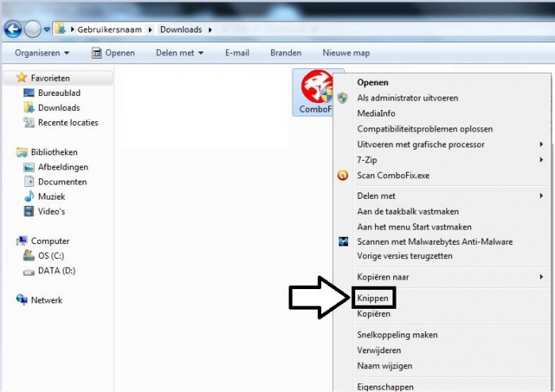Choose Compatibiliteitsproblemen oplossen

425,129
